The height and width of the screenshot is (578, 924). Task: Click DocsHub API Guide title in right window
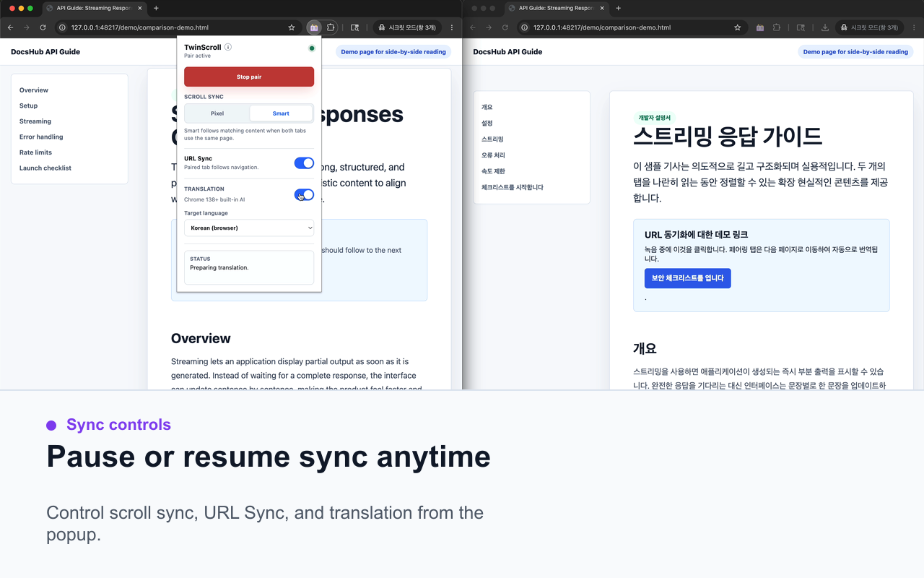coord(507,52)
